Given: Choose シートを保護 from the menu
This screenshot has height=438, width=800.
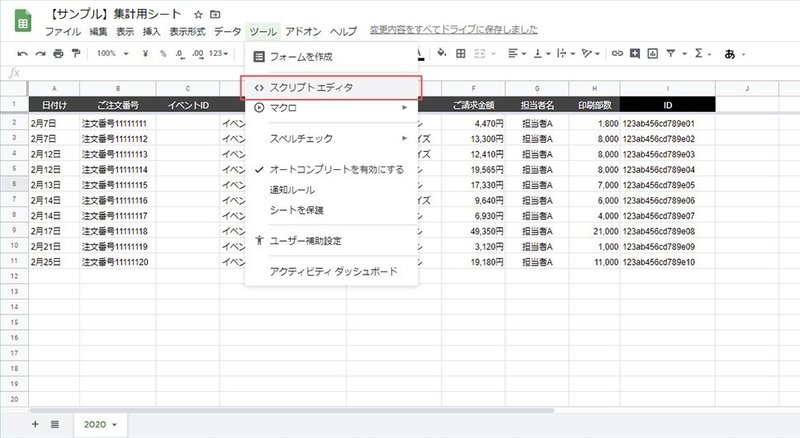Looking at the screenshot, I should coord(332,210).
